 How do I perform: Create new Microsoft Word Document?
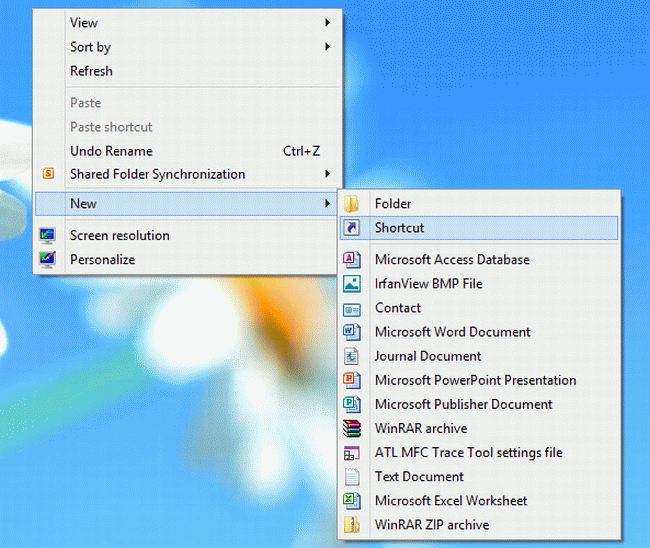(479, 332)
